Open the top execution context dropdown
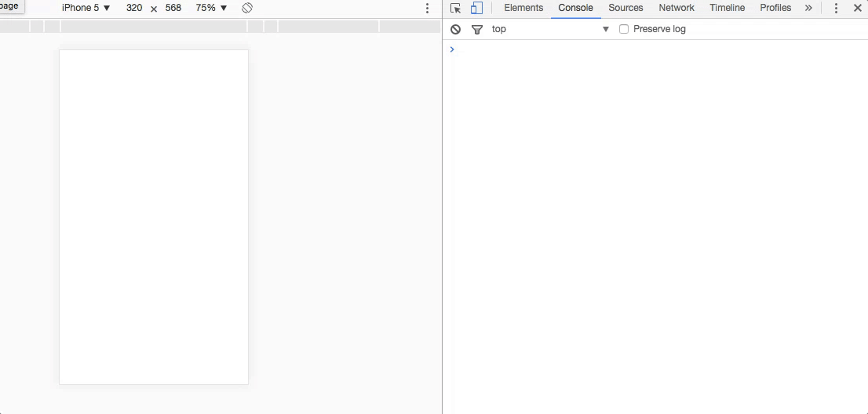 click(550, 29)
